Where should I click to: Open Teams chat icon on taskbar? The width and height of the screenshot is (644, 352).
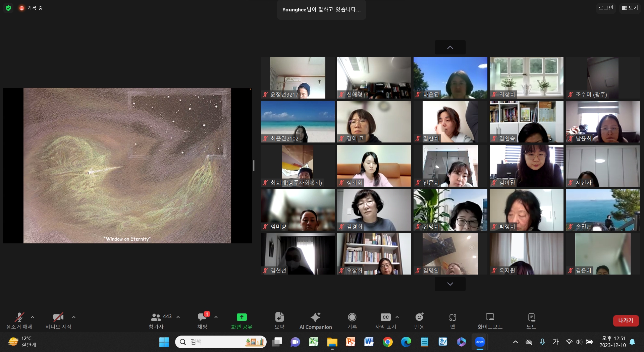(295, 342)
